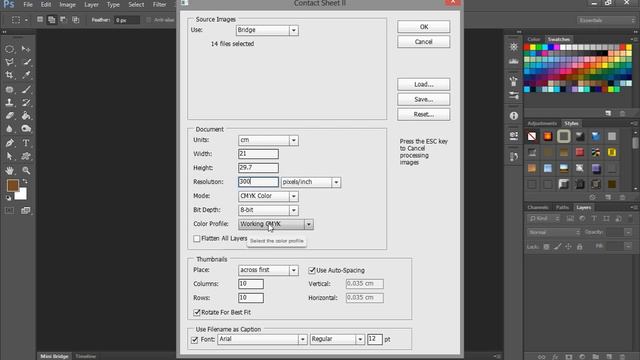Select the Quick Selection wand tool
The image size is (640, 360).
tap(26, 62)
